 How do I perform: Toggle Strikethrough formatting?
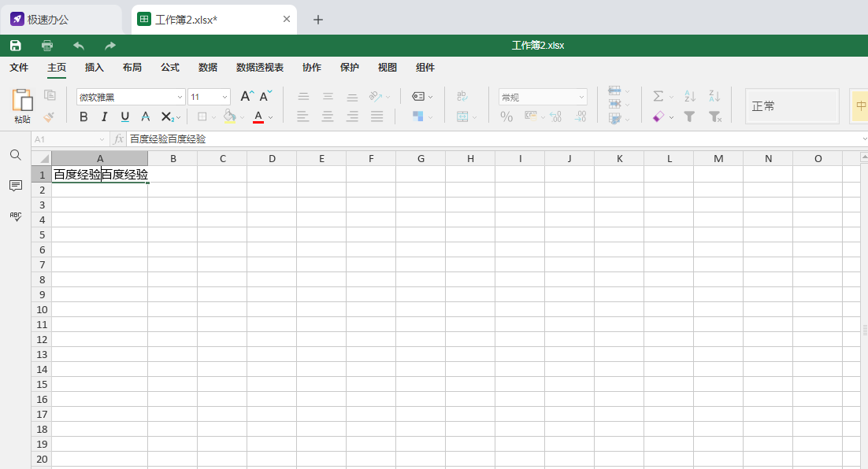tap(145, 116)
